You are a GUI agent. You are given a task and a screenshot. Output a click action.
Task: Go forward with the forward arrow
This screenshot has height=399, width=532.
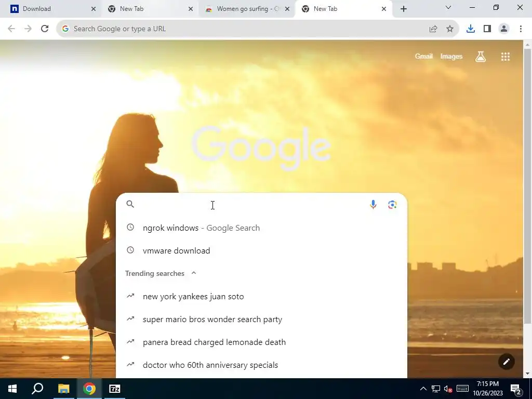click(28, 29)
